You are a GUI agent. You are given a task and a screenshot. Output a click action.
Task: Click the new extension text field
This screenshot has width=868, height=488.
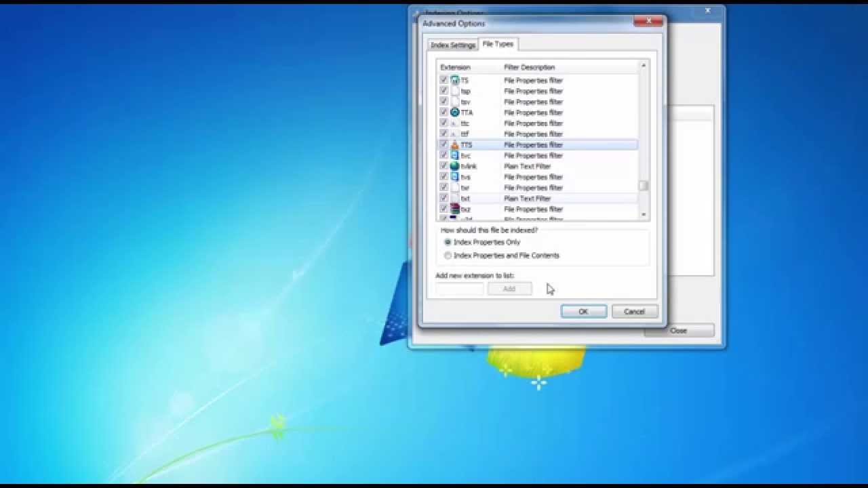pos(460,289)
